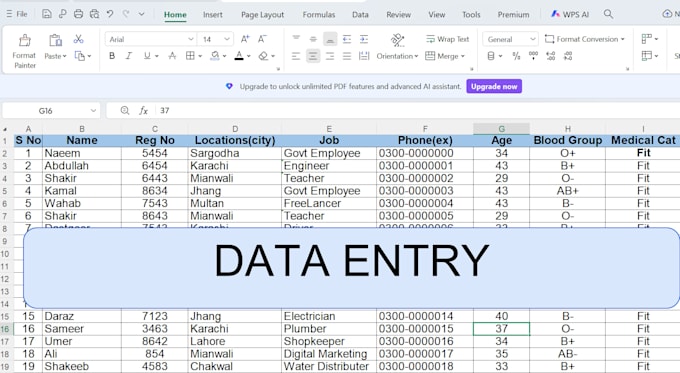This screenshot has width=680, height=373.
Task: Switch to the Data tab
Action: 360,15
